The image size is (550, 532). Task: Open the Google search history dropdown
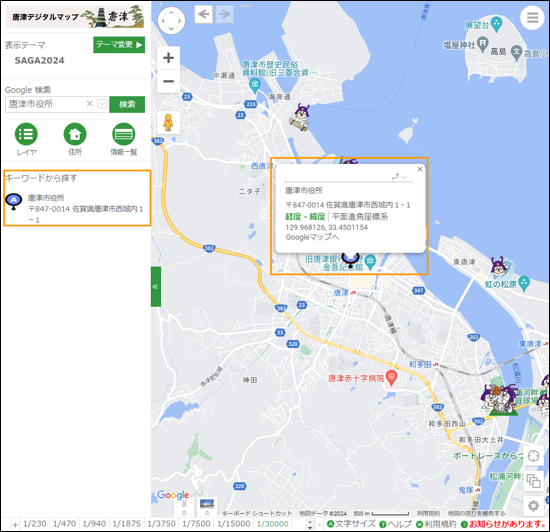[102, 104]
